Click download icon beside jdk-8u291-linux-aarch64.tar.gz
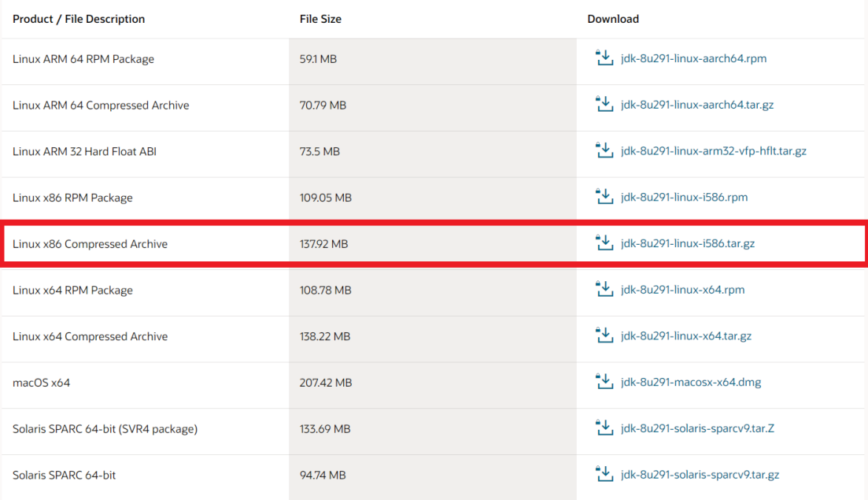This screenshot has height=500, width=868. pyautogui.click(x=604, y=104)
